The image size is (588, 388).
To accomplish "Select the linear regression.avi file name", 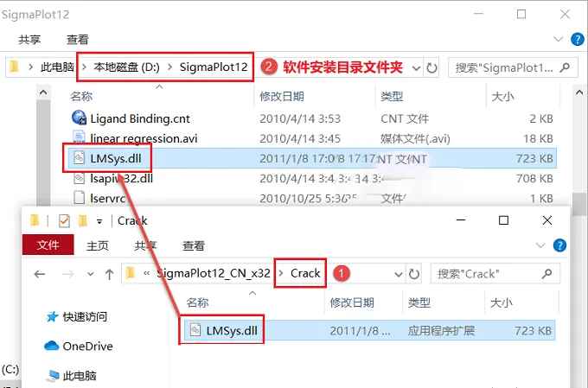I will [x=144, y=138].
